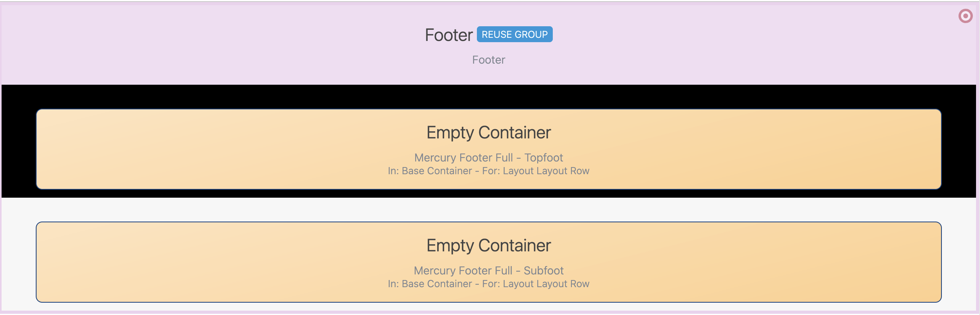
Task: Click the gray Footer subtitle text
Action: click(x=488, y=60)
